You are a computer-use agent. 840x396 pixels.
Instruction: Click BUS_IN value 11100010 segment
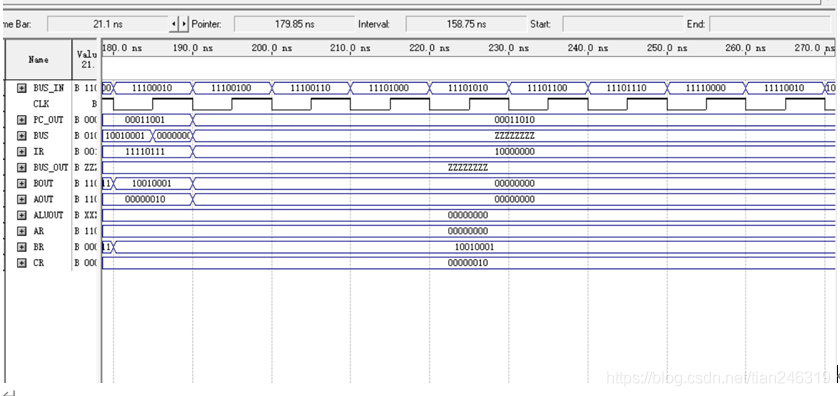pos(152,88)
